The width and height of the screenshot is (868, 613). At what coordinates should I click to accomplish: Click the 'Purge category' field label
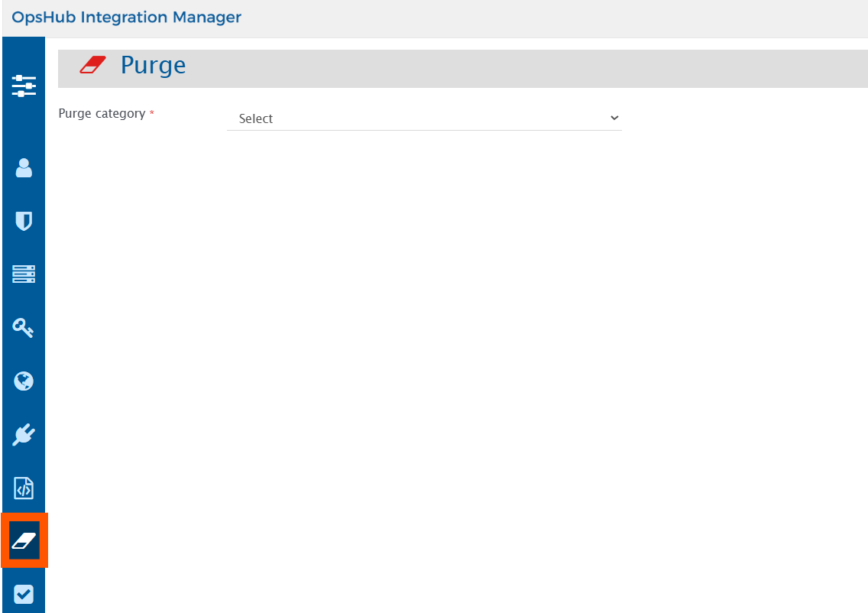pyautogui.click(x=102, y=113)
